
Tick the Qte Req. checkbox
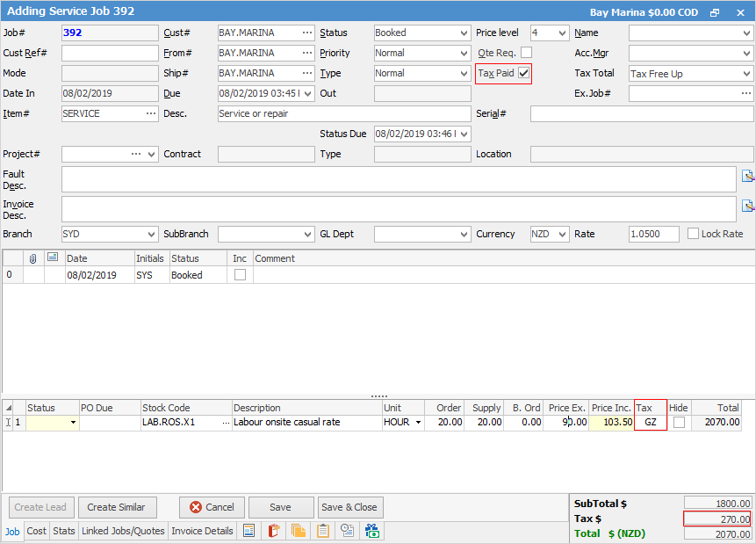pos(526,53)
